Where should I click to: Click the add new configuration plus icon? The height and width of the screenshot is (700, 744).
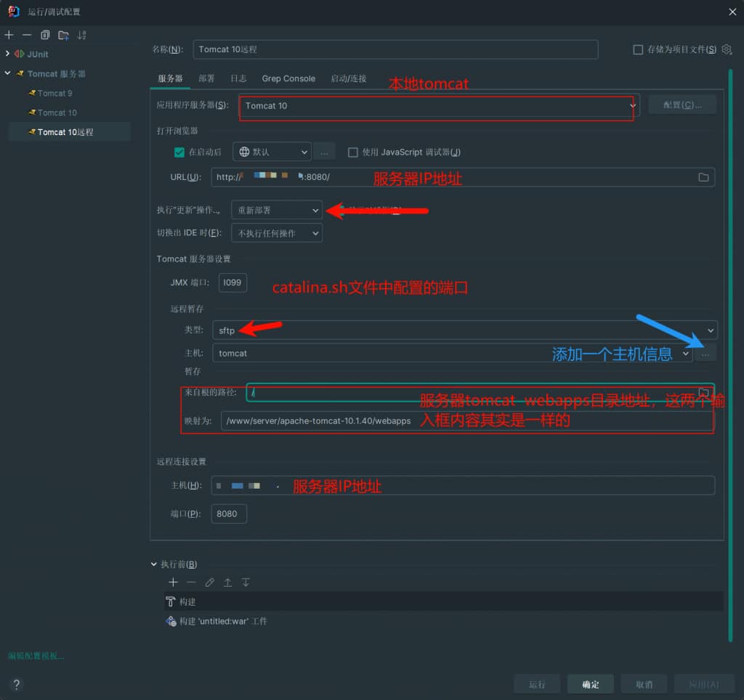9,35
